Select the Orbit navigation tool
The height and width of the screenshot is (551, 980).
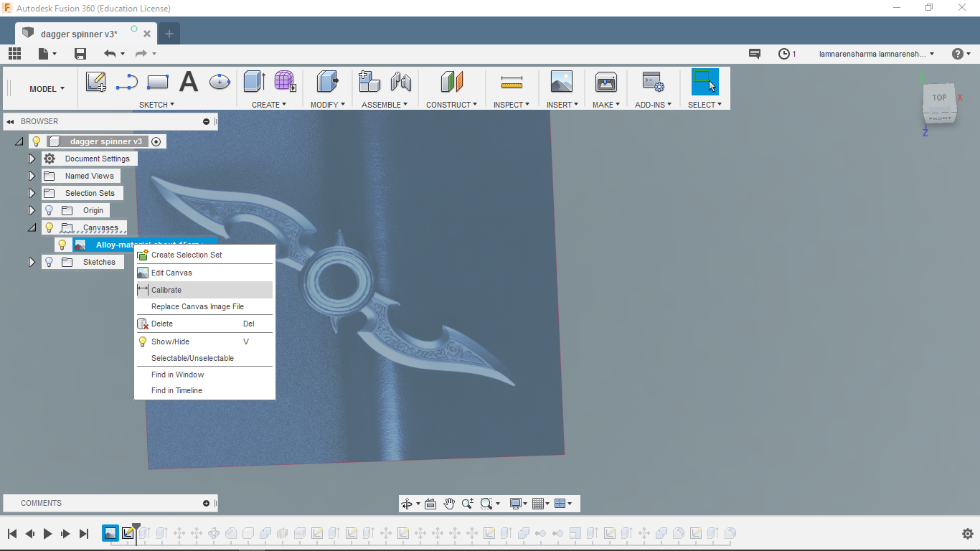(407, 504)
